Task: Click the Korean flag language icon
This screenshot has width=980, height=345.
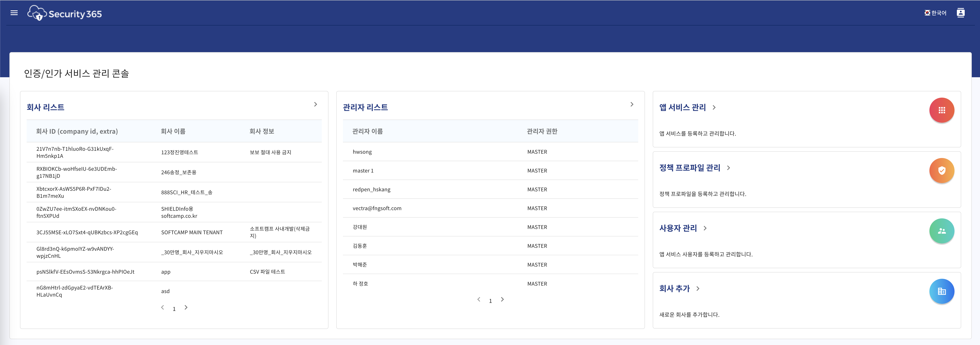Action: coord(927,13)
